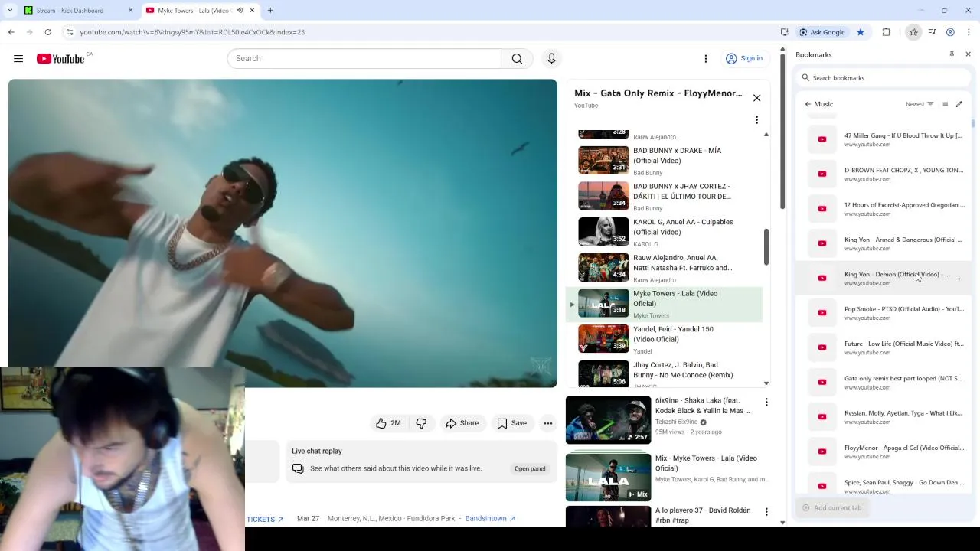
Task: Go to the YouTube home logo
Action: click(60, 59)
